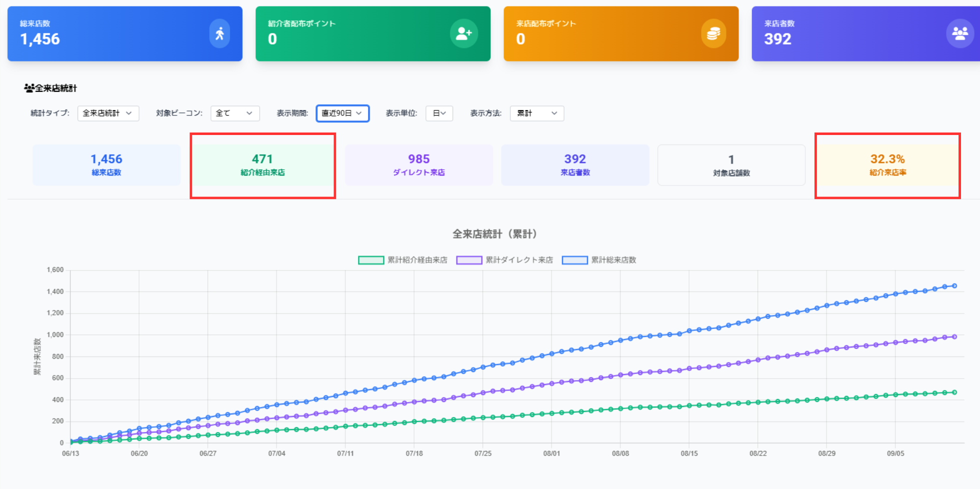Hide the 累計総来店数 series via legend

tap(599, 260)
